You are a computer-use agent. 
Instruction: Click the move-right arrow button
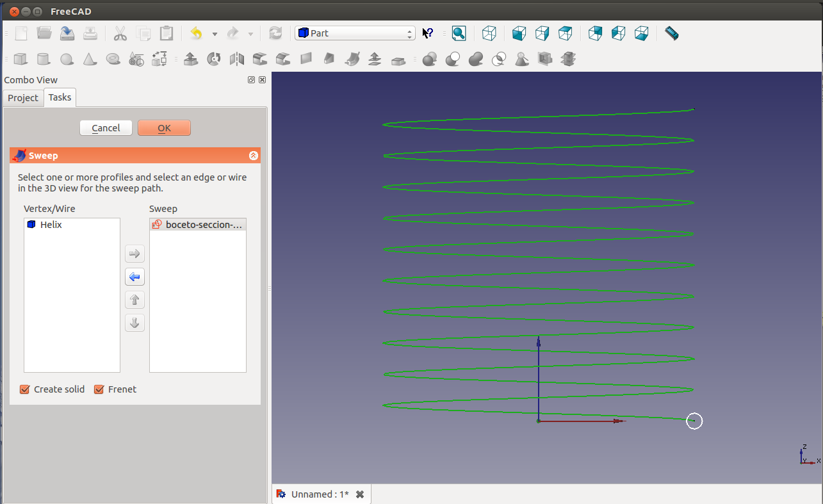(x=134, y=254)
